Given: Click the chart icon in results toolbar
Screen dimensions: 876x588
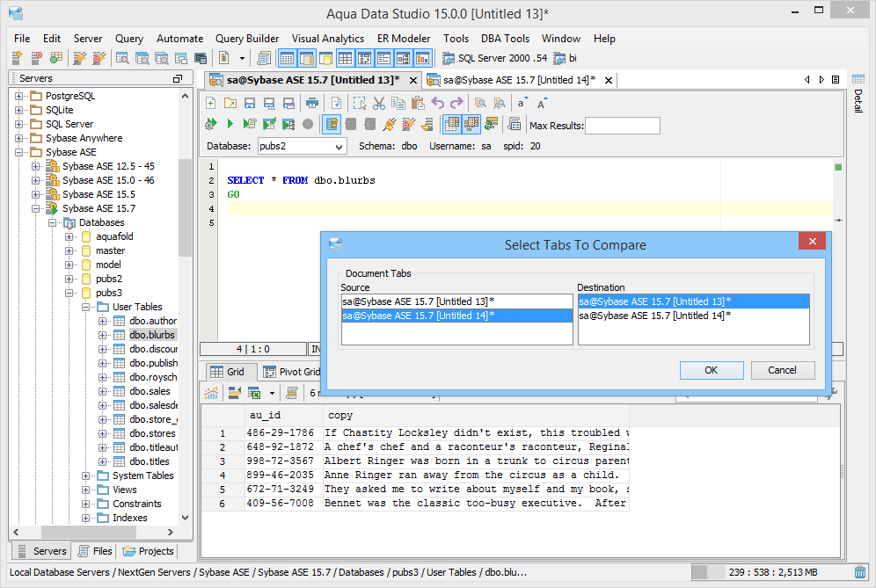Looking at the screenshot, I should tap(211, 393).
